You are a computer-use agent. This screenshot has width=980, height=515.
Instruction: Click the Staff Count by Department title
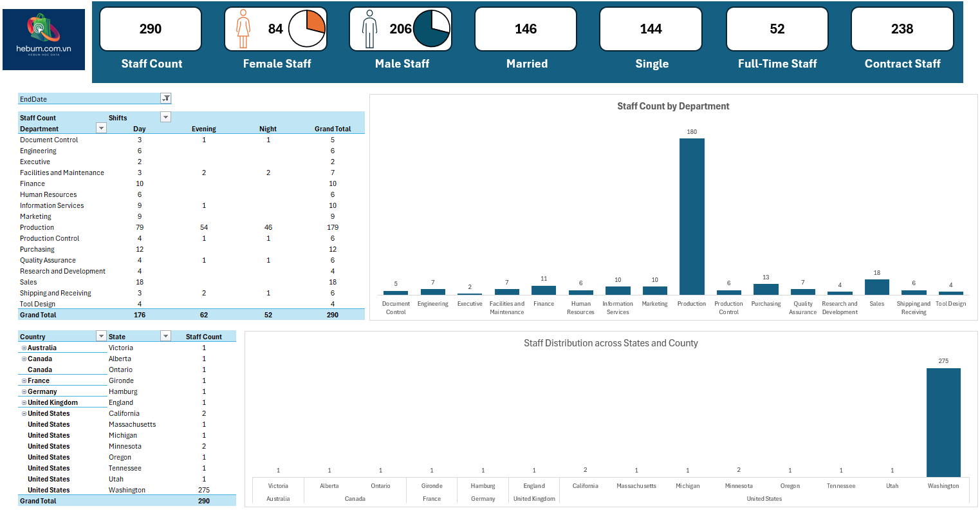coord(673,106)
